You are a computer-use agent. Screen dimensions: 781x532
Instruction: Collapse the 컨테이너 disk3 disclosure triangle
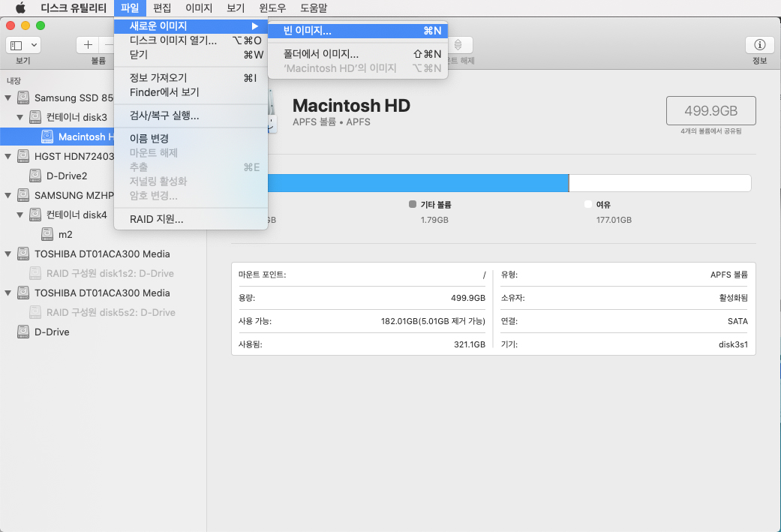tap(20, 117)
